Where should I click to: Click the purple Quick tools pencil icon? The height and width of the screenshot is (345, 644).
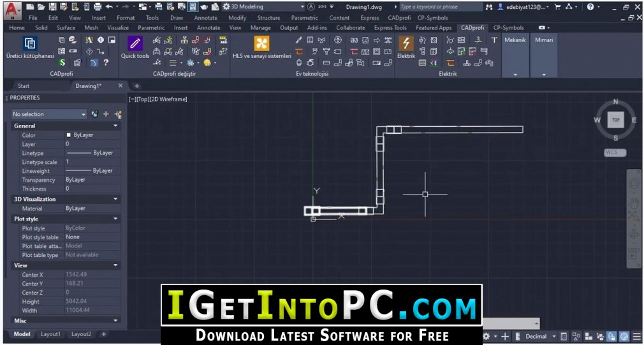click(135, 43)
